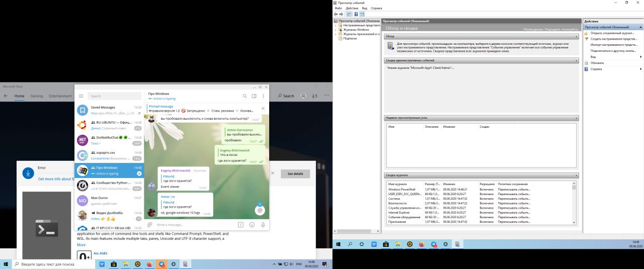Click the Windows Terminal app thumbnail
Screen dimensions: 644x269
click(x=46, y=229)
